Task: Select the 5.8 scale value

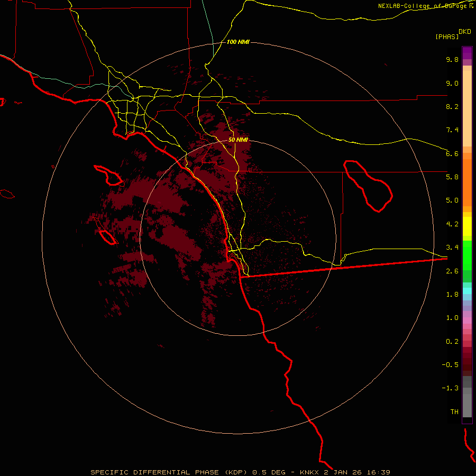Action: tap(452, 177)
